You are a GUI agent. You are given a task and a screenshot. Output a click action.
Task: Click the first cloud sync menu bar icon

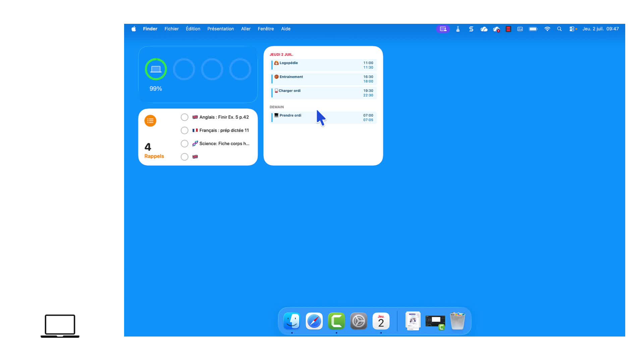point(484,29)
